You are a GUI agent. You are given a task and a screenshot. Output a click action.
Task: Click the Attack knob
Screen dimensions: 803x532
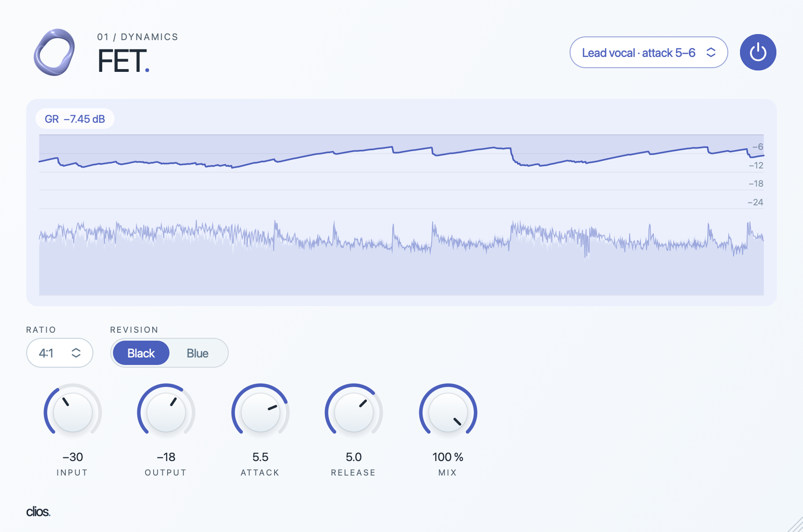pyautogui.click(x=261, y=413)
